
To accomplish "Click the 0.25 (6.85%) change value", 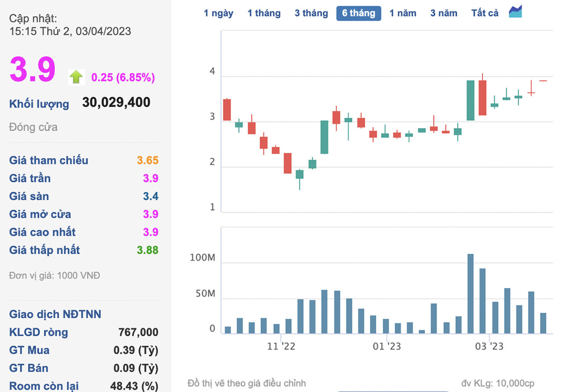I will click(x=123, y=78).
